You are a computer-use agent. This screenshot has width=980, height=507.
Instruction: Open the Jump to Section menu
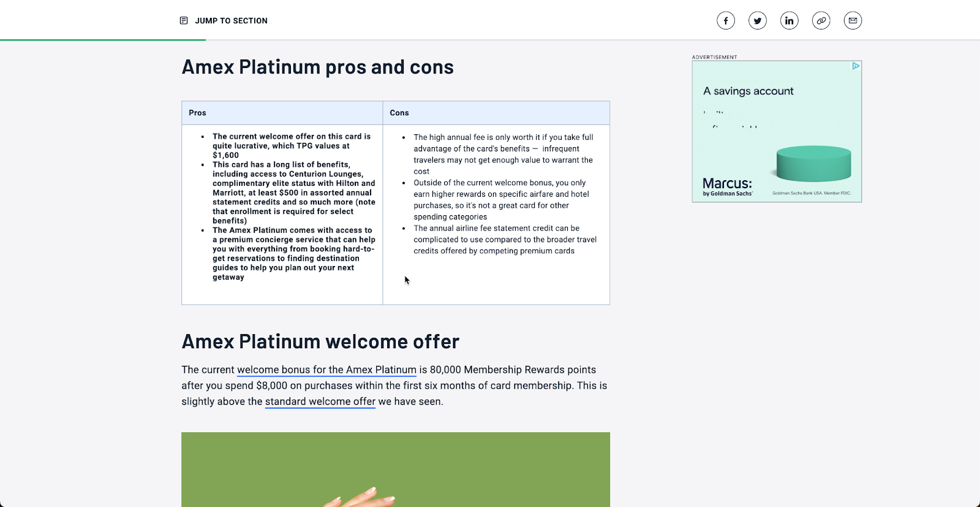pyautogui.click(x=224, y=21)
